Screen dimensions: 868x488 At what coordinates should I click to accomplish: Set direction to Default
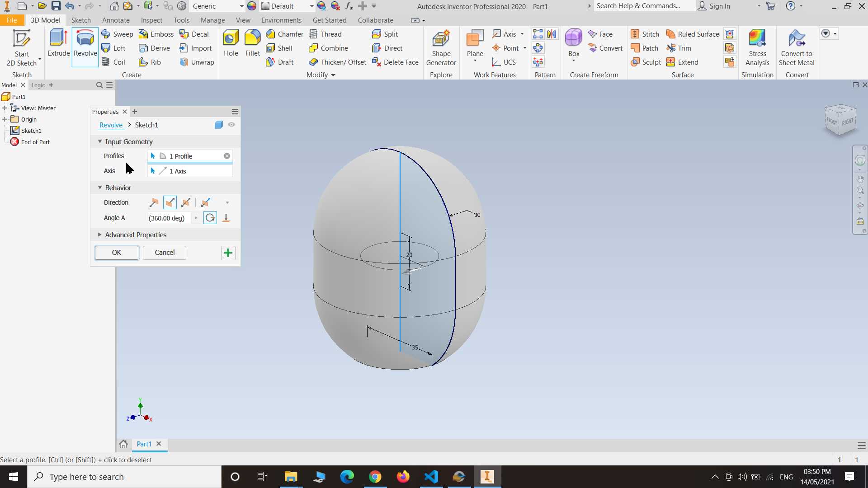[154, 203]
